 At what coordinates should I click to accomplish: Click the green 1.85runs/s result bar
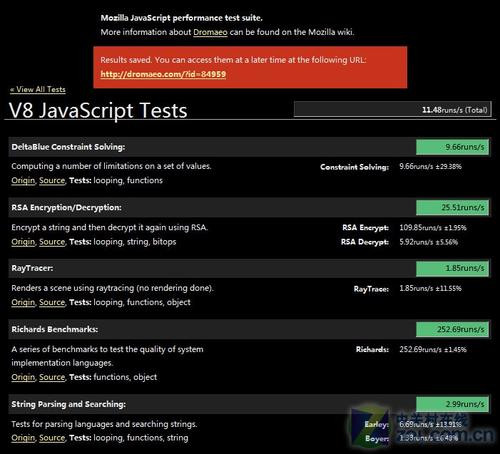click(452, 268)
